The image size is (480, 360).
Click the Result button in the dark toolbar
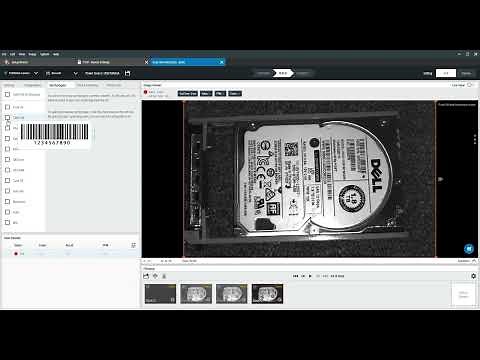tap(54, 73)
